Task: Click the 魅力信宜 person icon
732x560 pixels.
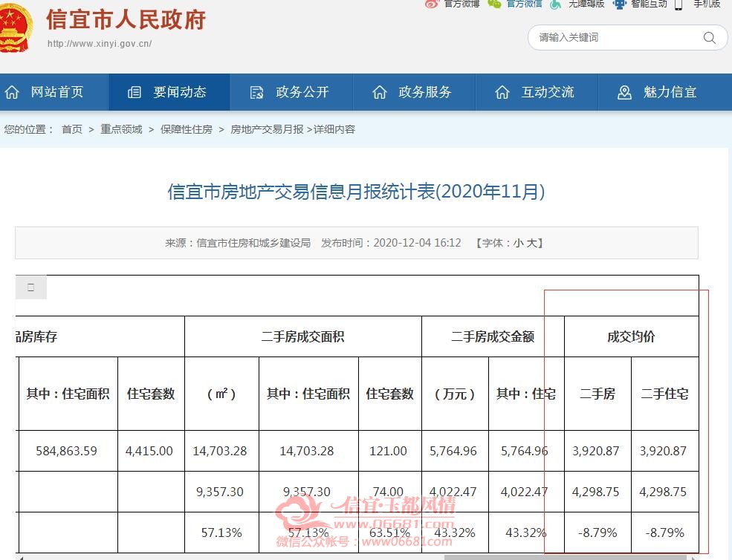Action: 624,92
